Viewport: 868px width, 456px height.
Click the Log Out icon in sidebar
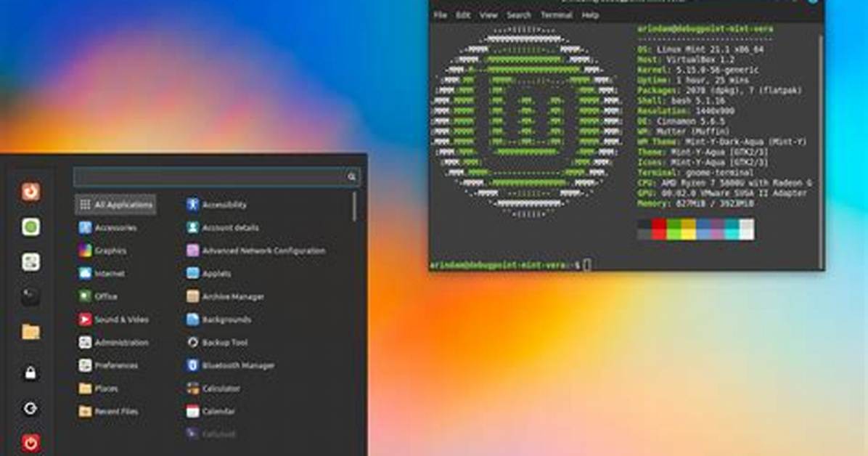click(30, 408)
